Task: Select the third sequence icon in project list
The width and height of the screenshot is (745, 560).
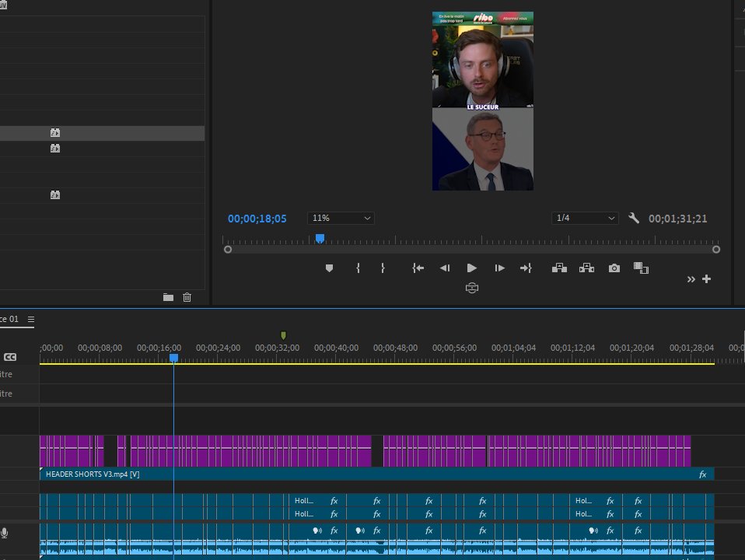Action: (55, 195)
